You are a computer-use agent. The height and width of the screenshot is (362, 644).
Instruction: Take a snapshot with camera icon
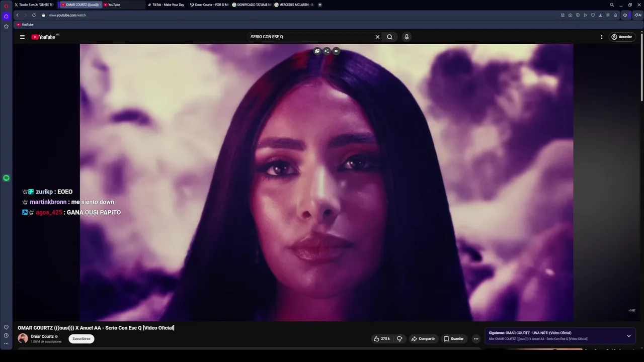[570, 15]
